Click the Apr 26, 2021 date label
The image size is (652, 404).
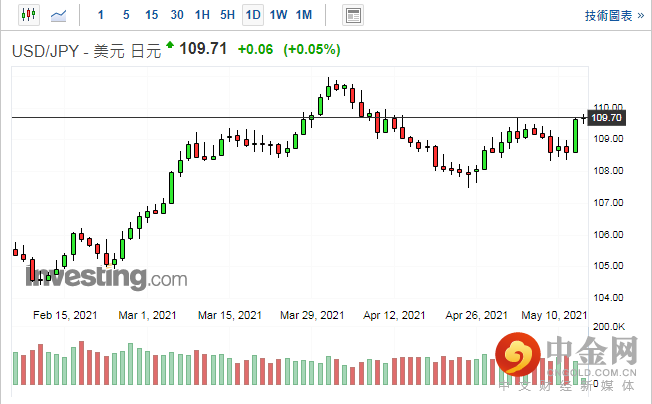[x=477, y=315]
